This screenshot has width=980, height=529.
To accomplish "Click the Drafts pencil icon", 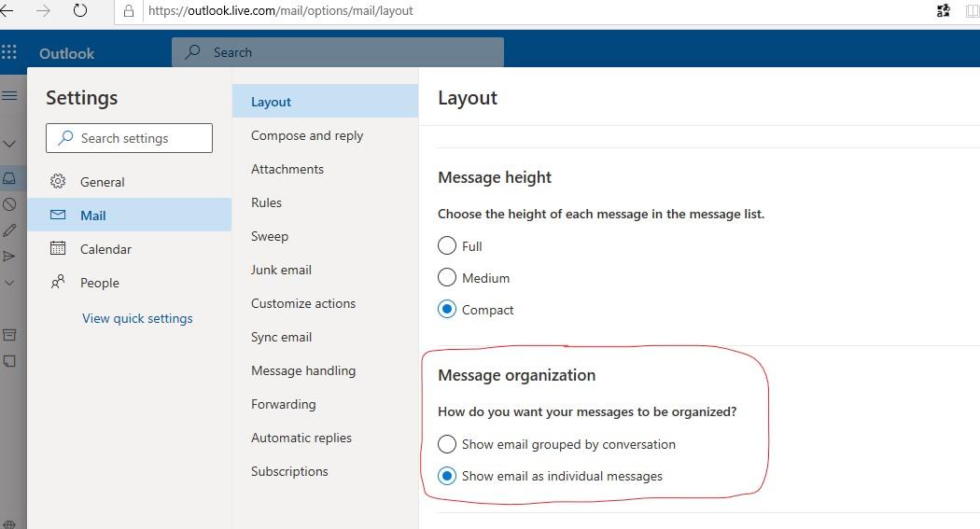I will 9,230.
